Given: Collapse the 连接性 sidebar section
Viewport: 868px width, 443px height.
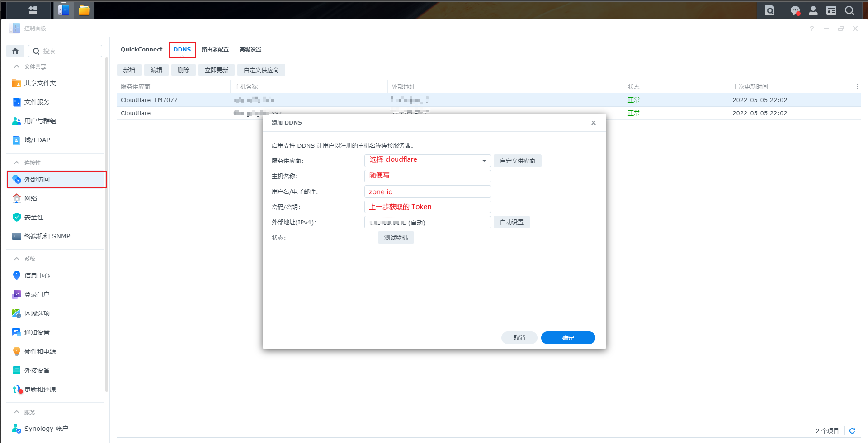Looking at the screenshot, I should coord(17,163).
